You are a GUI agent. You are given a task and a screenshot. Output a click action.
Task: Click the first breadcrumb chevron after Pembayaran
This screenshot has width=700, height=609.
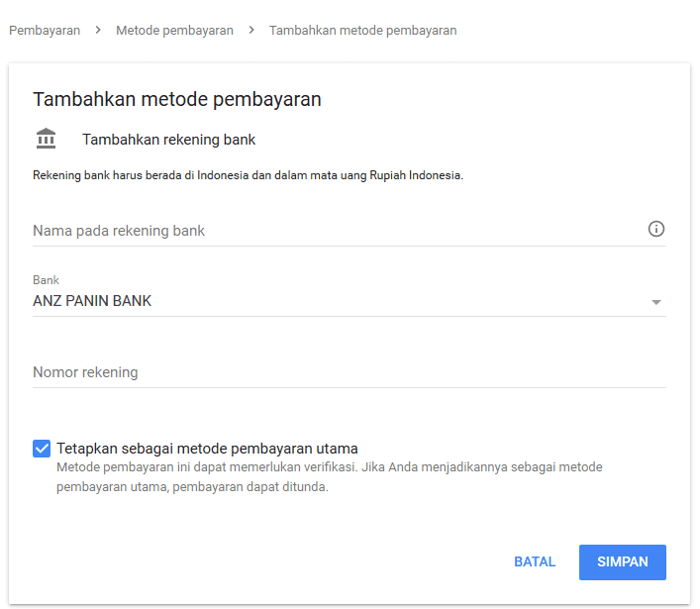pos(98,30)
